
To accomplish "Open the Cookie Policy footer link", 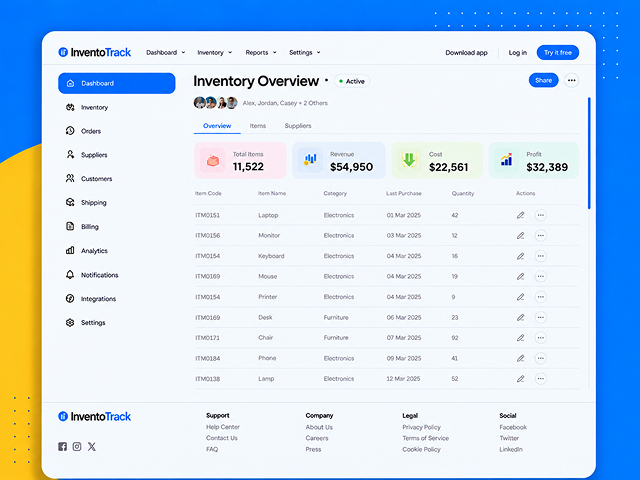I will [x=421, y=449].
